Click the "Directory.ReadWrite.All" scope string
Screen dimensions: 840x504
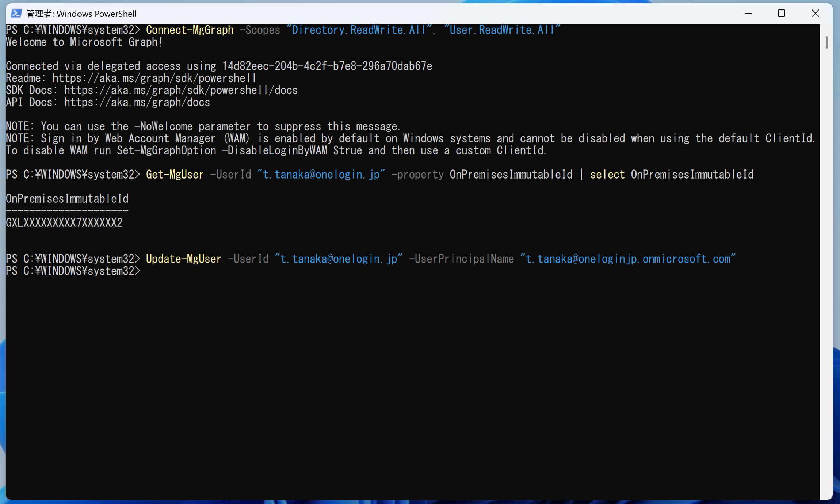[359, 30]
